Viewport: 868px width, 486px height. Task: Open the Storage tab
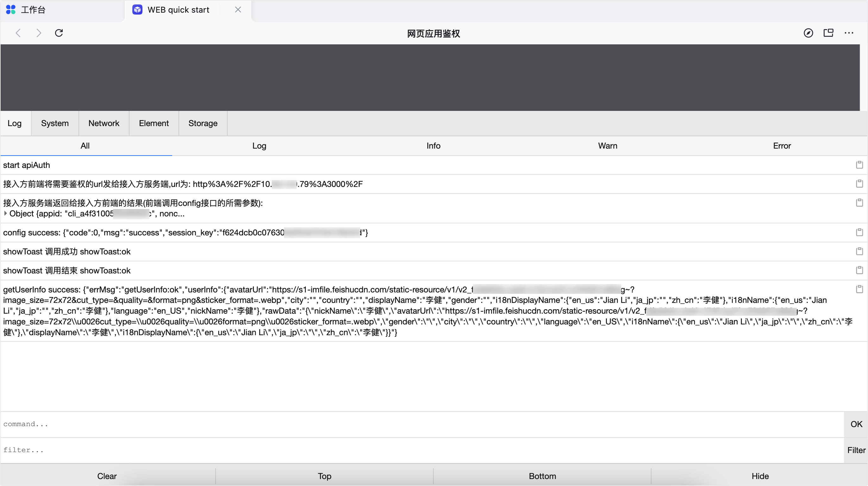pyautogui.click(x=203, y=124)
